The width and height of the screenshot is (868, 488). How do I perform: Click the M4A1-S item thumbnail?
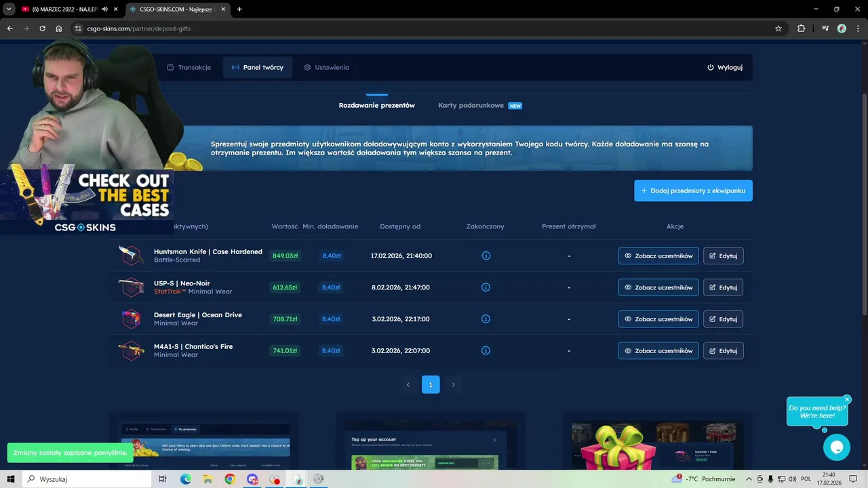coord(131,350)
